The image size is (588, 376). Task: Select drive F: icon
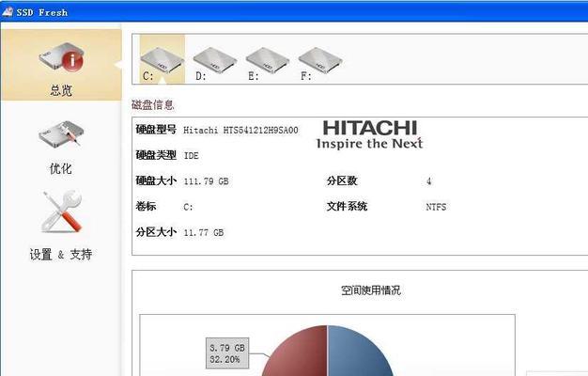coord(320,64)
